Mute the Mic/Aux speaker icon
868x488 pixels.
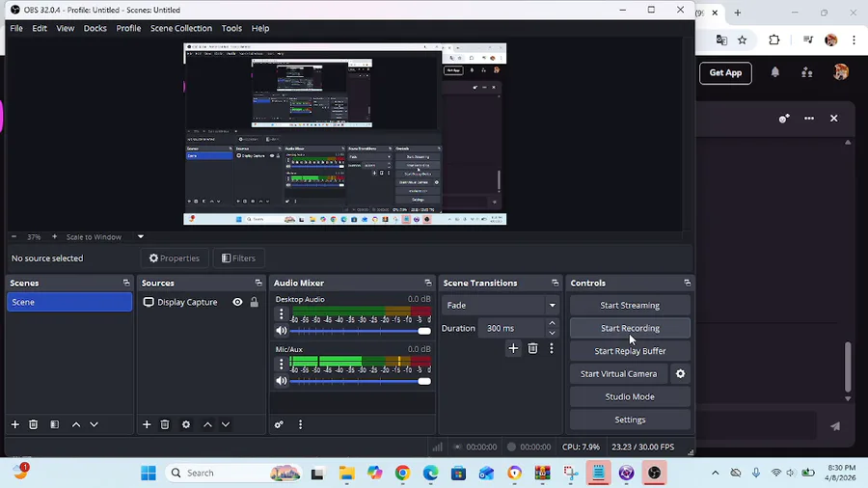(x=282, y=381)
